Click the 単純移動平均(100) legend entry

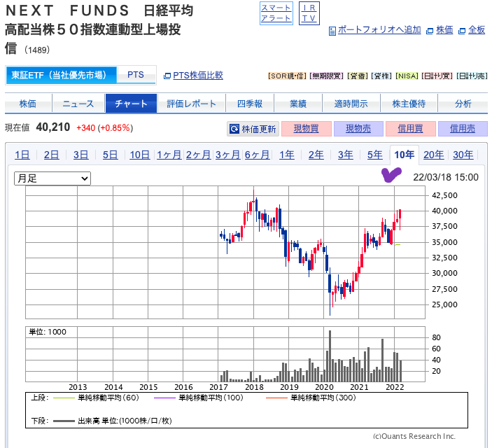coord(199,398)
